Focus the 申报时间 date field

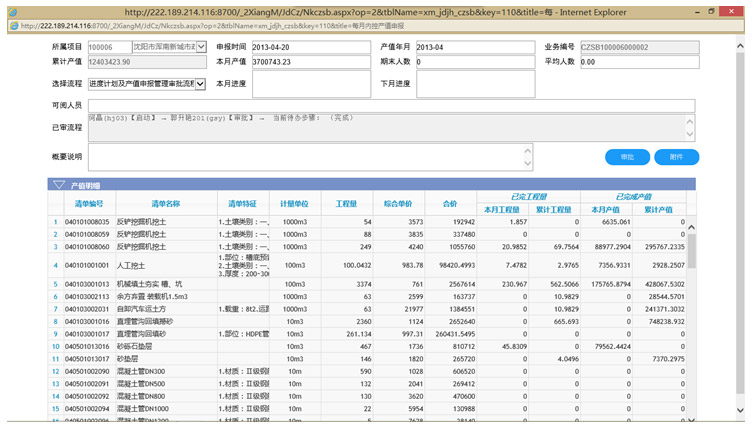coord(311,47)
